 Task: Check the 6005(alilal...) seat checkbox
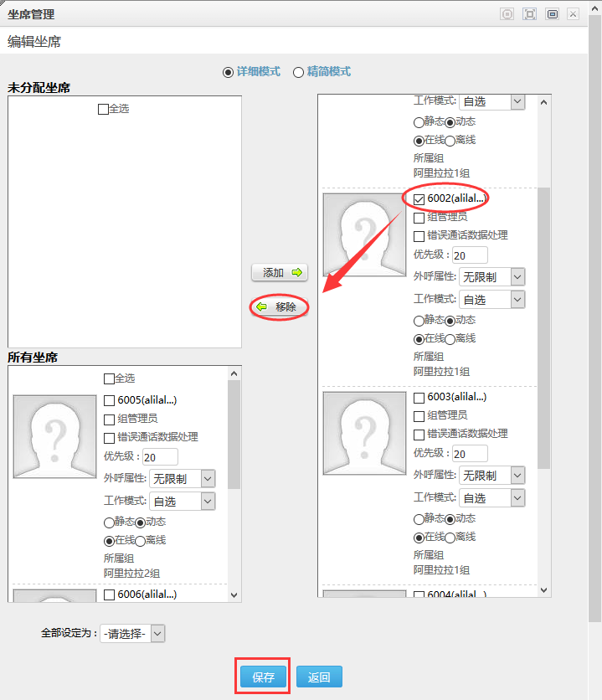click(x=110, y=400)
